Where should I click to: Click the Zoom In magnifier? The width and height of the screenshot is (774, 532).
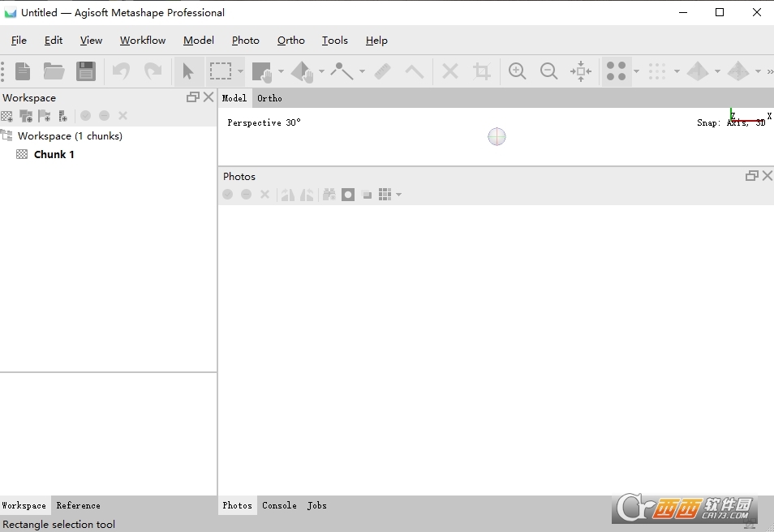pyautogui.click(x=517, y=71)
